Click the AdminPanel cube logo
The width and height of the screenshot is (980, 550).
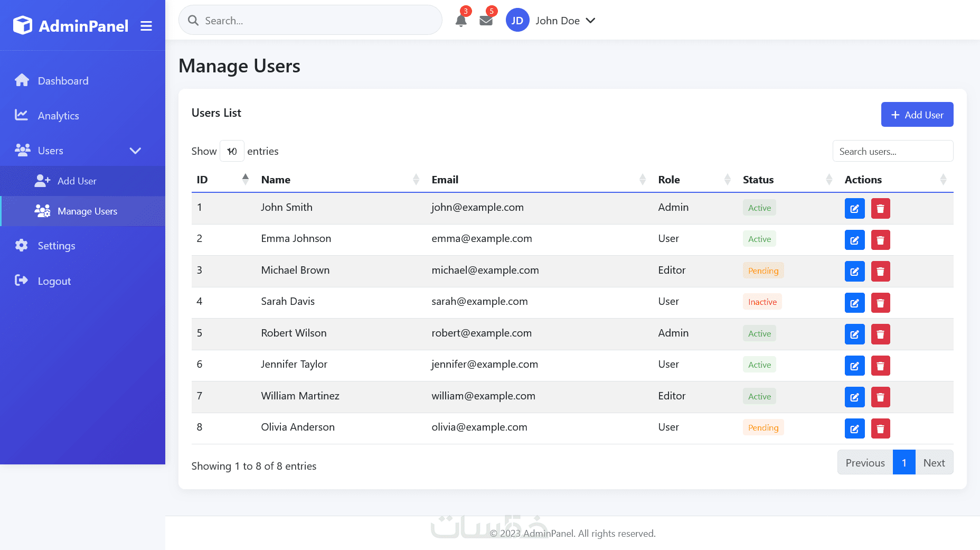(x=23, y=25)
